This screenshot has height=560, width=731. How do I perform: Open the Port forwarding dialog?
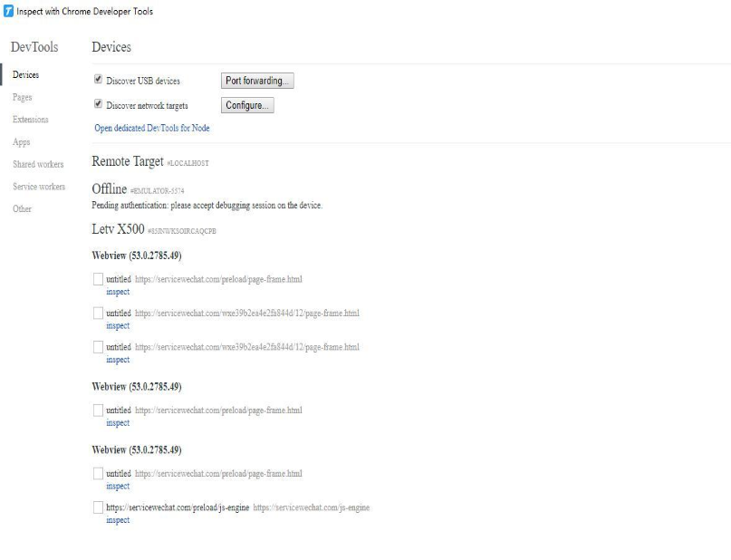pos(257,81)
